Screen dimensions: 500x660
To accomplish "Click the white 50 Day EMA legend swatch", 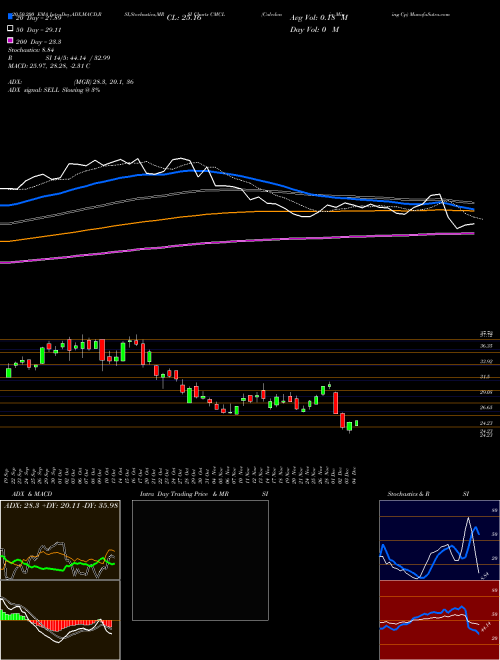I will pos(10,29).
